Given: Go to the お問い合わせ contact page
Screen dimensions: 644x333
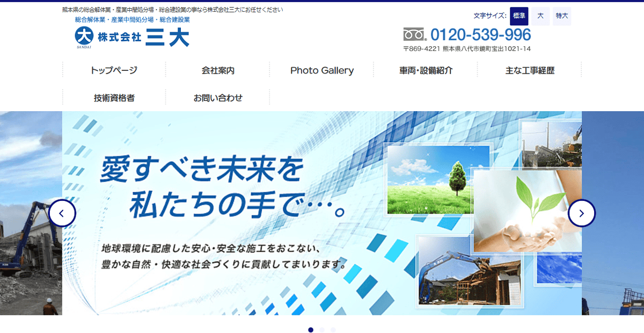Looking at the screenshot, I should tap(217, 97).
